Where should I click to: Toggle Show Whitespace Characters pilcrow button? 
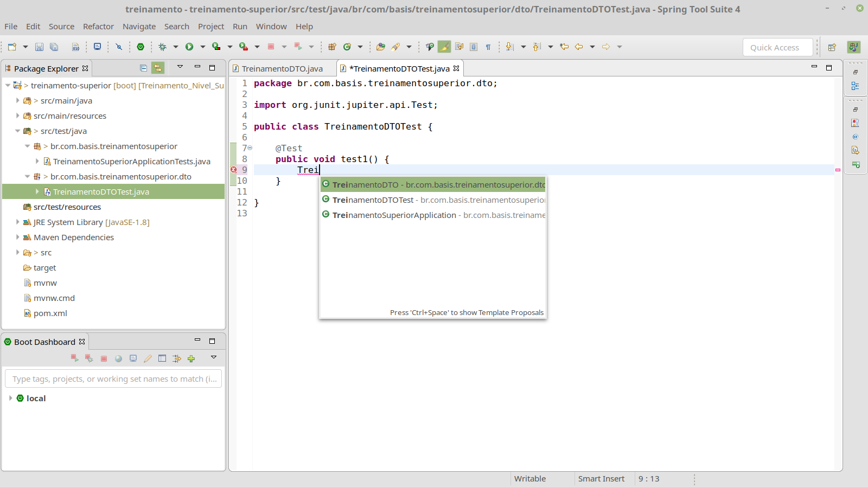click(x=488, y=47)
